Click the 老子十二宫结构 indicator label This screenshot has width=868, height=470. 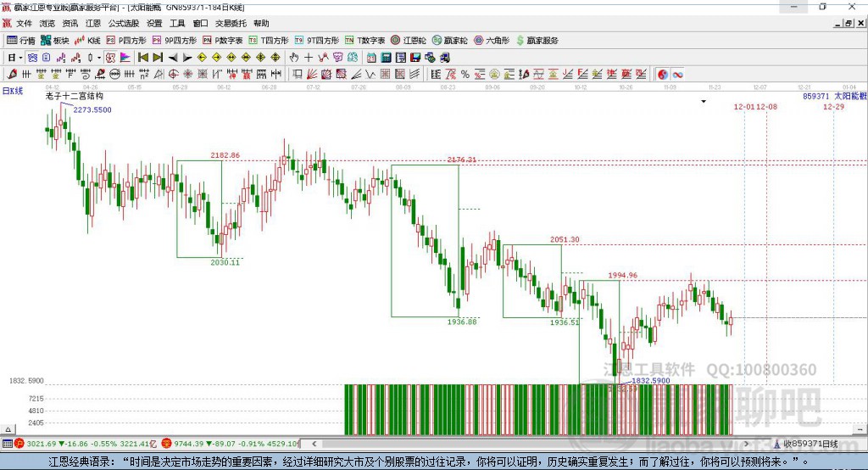[x=75, y=96]
